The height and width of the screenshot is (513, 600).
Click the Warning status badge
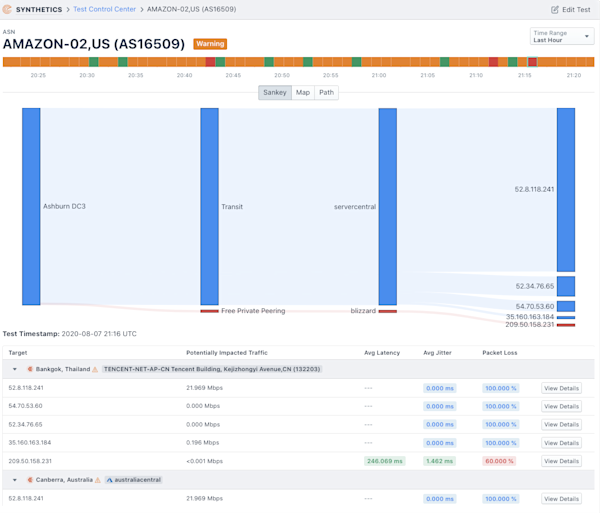(210, 44)
